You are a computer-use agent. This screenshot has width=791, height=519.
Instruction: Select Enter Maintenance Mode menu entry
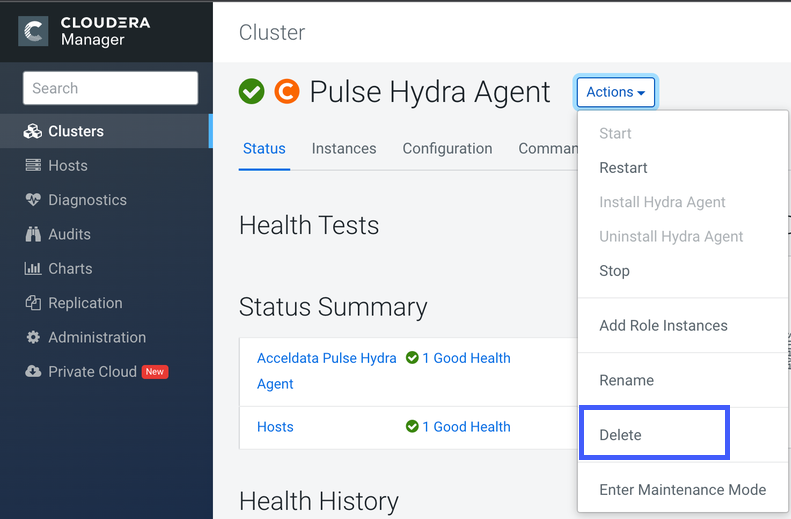point(683,489)
